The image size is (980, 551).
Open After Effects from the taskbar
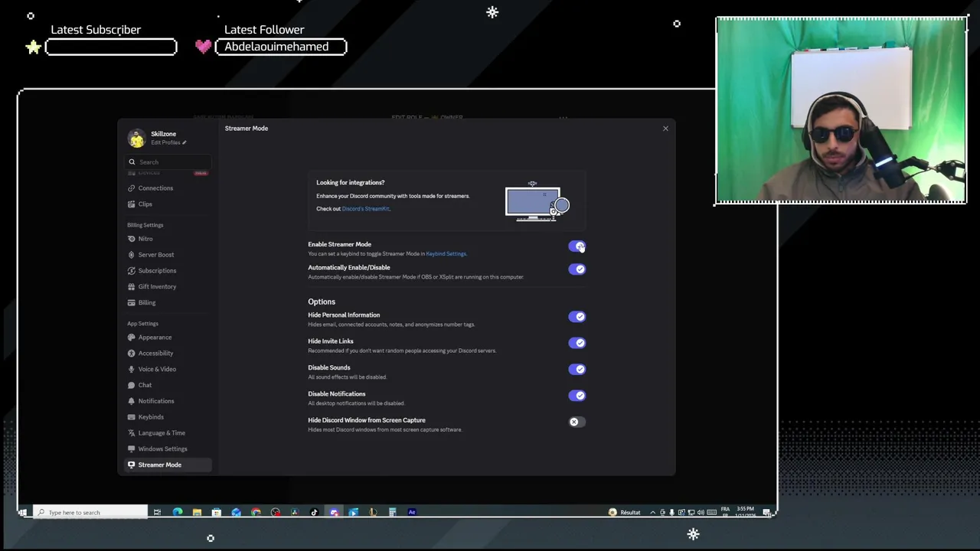click(x=412, y=512)
